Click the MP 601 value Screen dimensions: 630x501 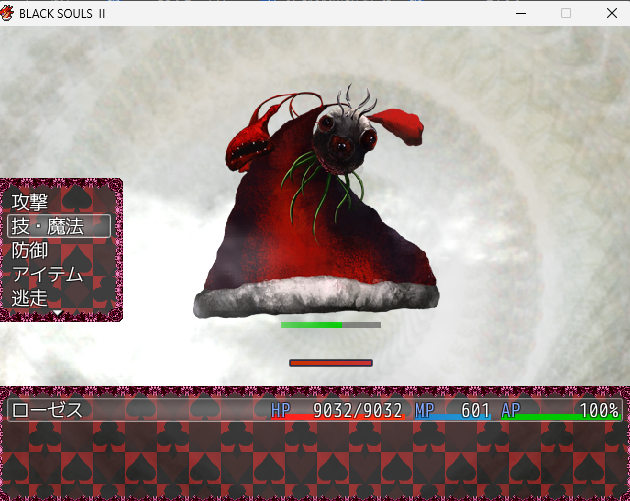452,411
